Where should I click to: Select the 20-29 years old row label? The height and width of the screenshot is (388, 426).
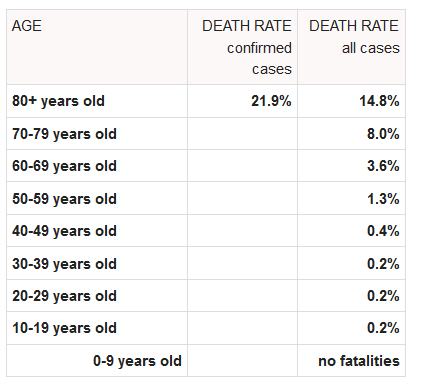click(64, 296)
